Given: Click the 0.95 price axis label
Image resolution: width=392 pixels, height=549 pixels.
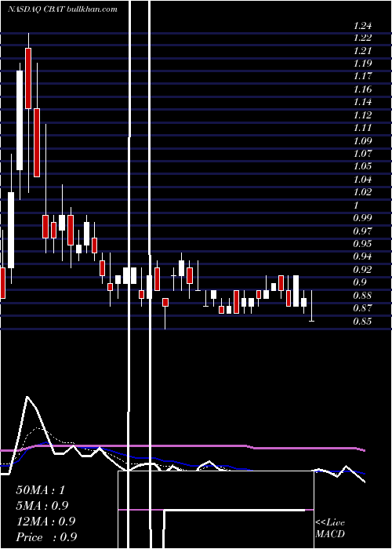Looking at the screenshot, I should click(x=362, y=244).
